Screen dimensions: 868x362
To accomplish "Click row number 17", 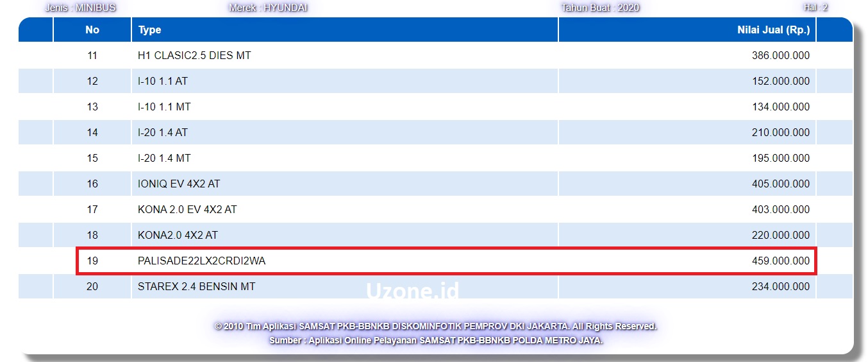I will point(92,210).
